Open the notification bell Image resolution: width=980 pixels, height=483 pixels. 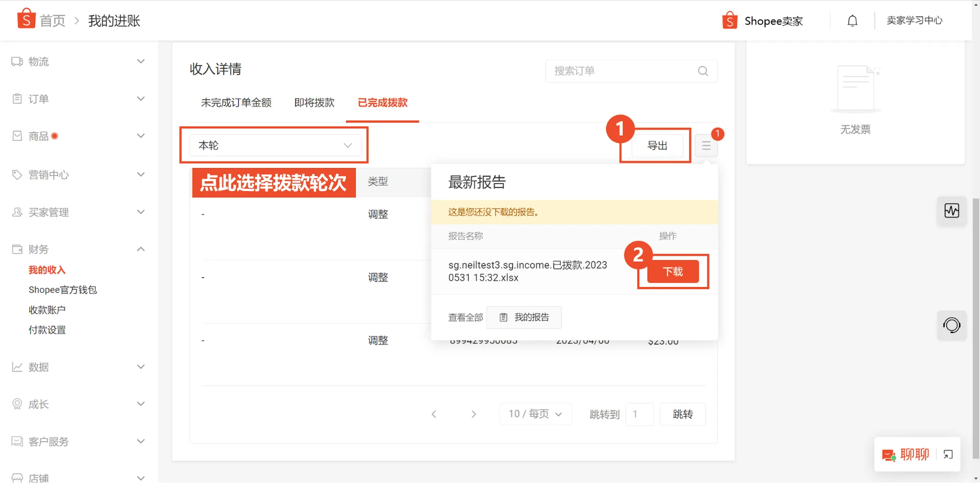point(852,20)
